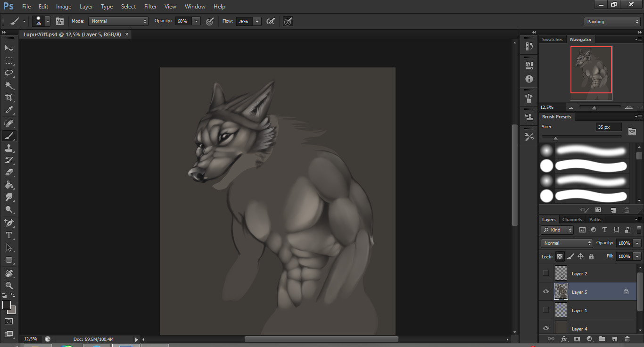Click the Swatches panel tab
The height and width of the screenshot is (347, 644).
[x=552, y=40]
